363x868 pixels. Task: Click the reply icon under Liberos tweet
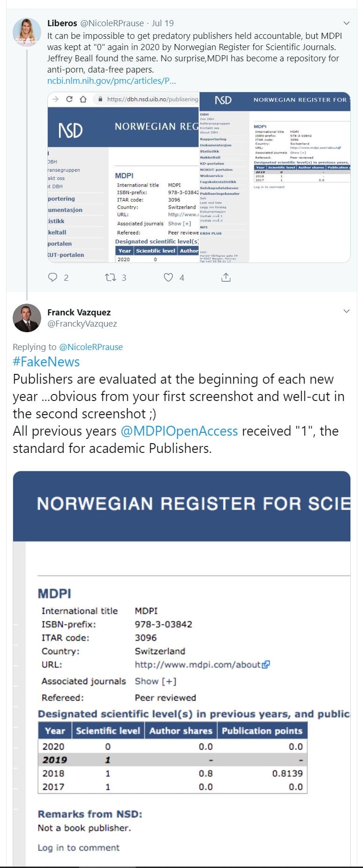tap(53, 277)
